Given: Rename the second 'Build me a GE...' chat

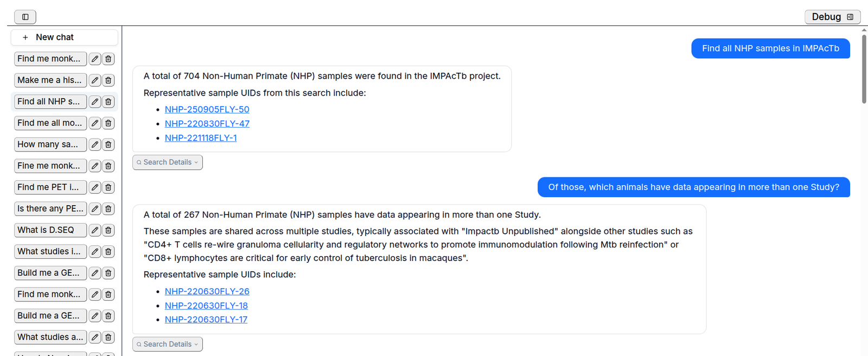Looking at the screenshot, I should pyautogui.click(x=95, y=316).
